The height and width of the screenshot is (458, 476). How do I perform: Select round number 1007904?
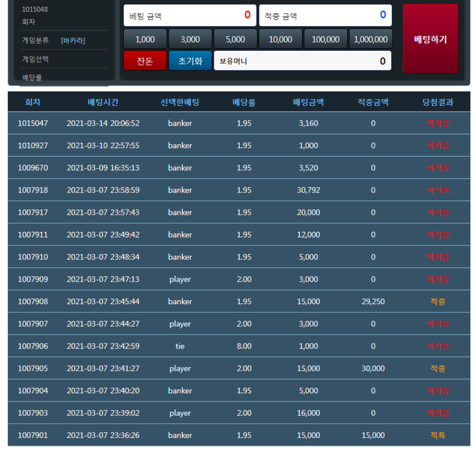[x=33, y=391]
